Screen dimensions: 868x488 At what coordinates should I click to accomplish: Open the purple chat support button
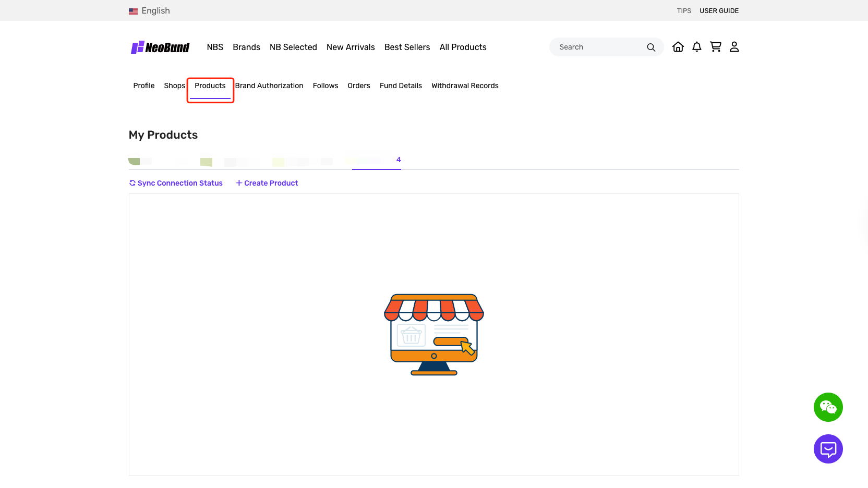[828, 449]
